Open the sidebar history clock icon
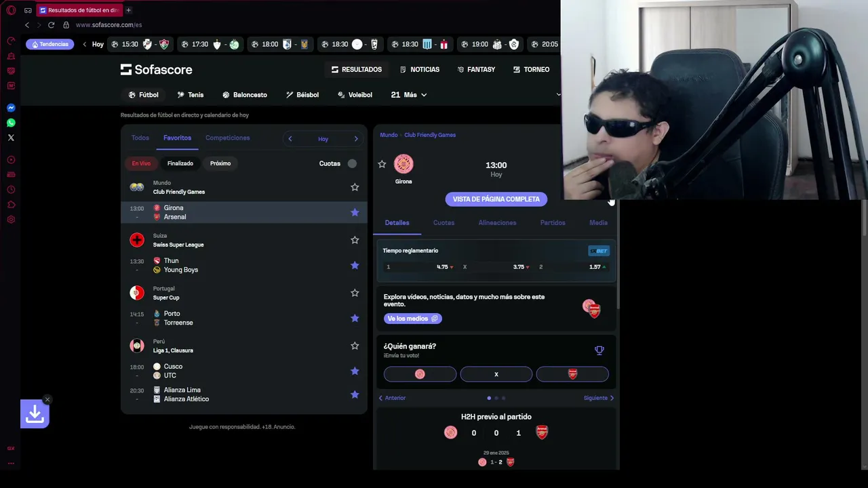 point(11,190)
